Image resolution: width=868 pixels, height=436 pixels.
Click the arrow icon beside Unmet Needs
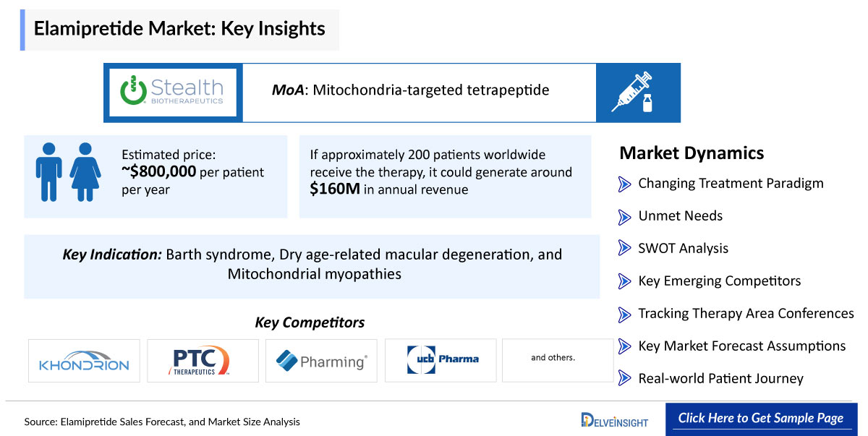625,216
